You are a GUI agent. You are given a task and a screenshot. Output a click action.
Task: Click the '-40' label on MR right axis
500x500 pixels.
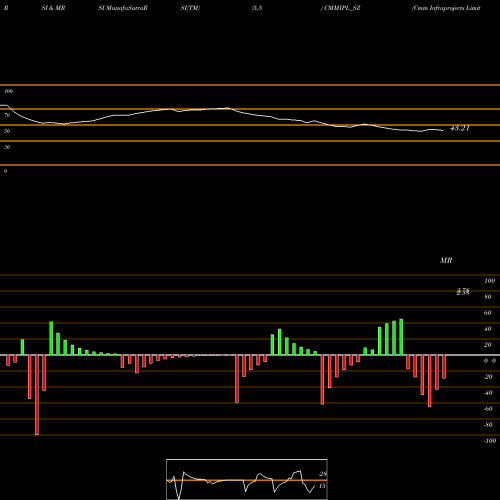click(488, 393)
